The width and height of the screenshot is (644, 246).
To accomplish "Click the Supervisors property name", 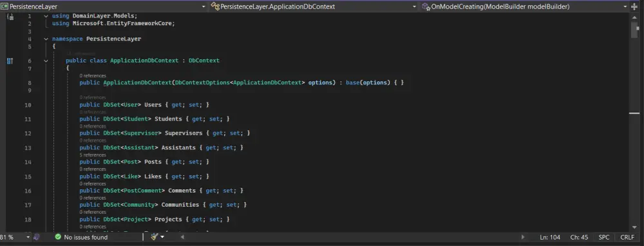I will click(x=184, y=133).
